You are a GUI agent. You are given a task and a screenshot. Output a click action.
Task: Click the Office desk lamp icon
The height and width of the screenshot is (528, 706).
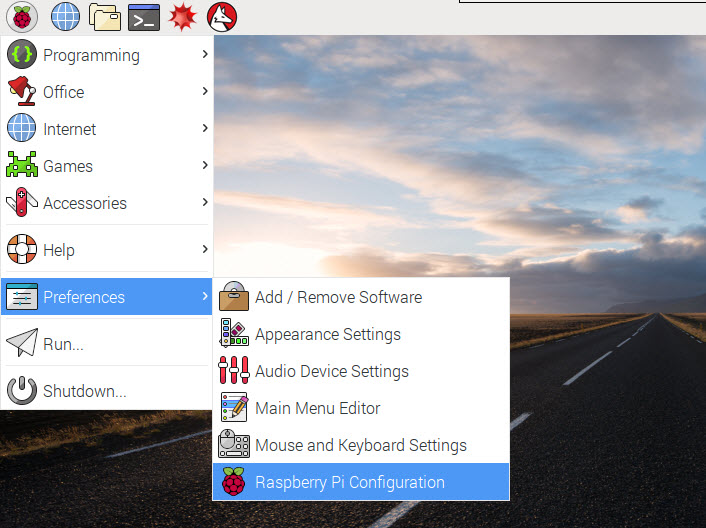click(x=22, y=91)
